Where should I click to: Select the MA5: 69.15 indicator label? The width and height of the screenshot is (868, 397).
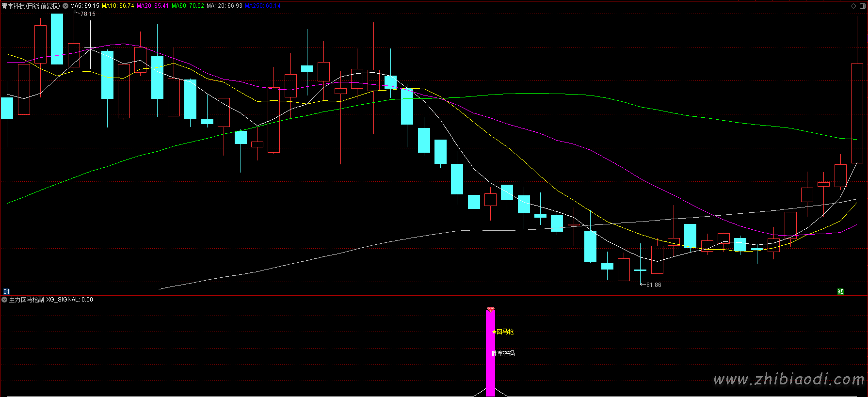pyautogui.click(x=85, y=6)
